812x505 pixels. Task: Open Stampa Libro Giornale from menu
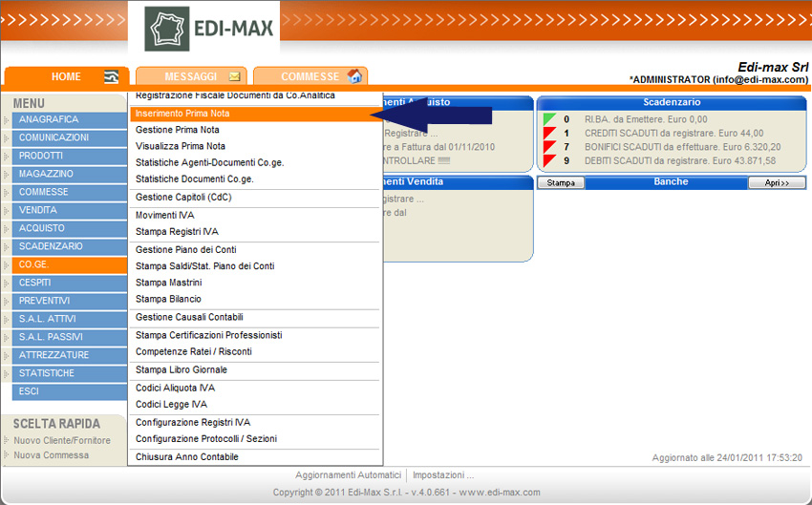(182, 369)
